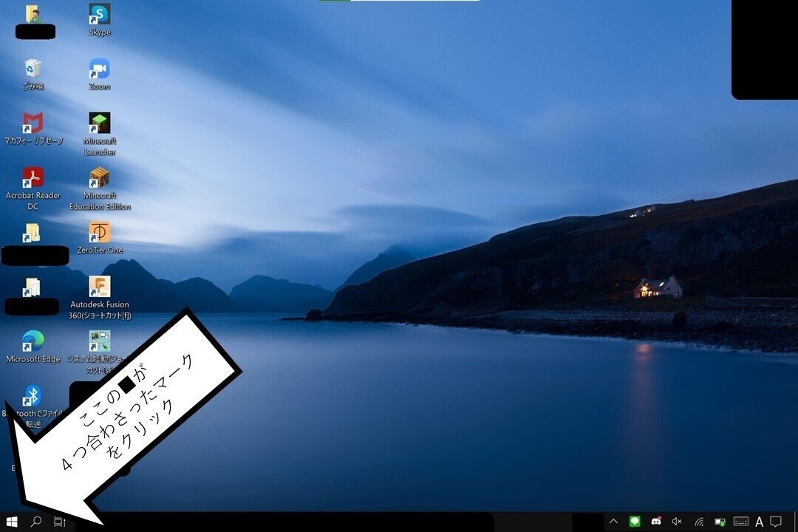Image resolution: width=798 pixels, height=532 pixels.
Task: Select the Minecraft Launcher shortcut
Action: tap(100, 134)
